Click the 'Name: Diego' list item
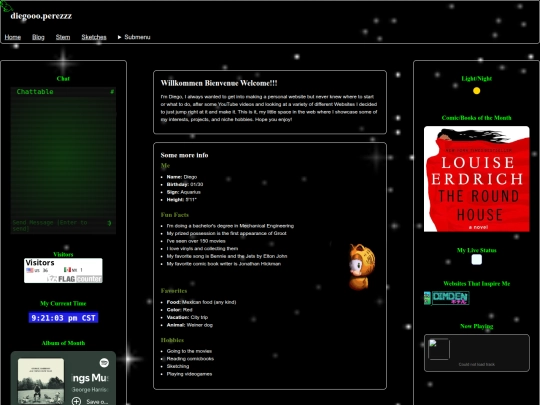Viewport: 540px width, 405px height. (182, 177)
